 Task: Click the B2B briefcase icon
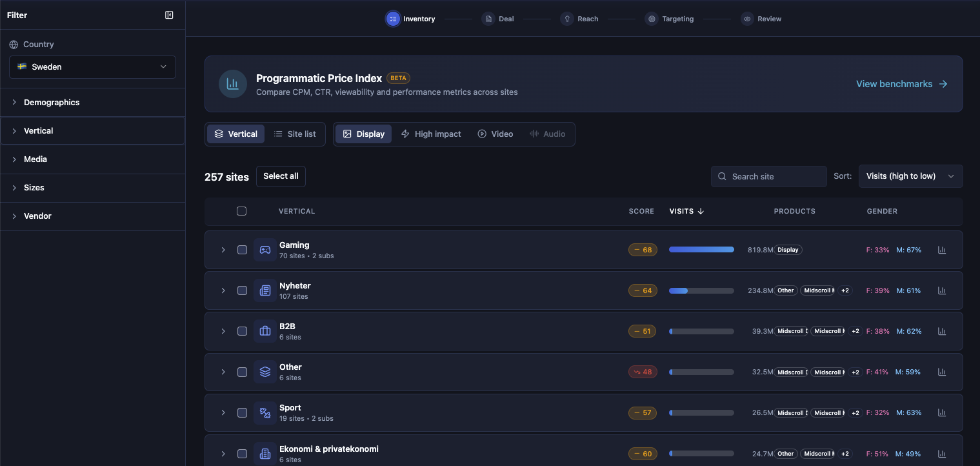265,331
